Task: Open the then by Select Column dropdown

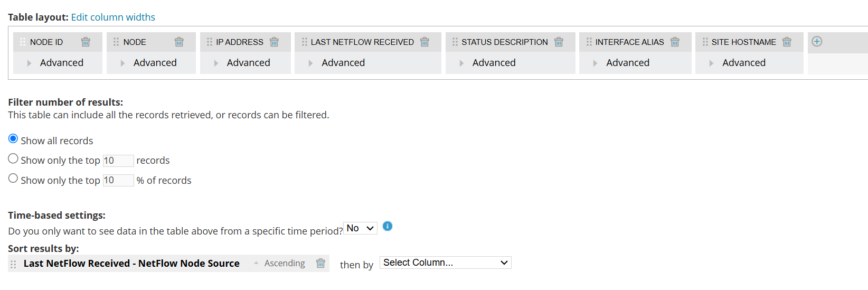Action: tap(445, 263)
